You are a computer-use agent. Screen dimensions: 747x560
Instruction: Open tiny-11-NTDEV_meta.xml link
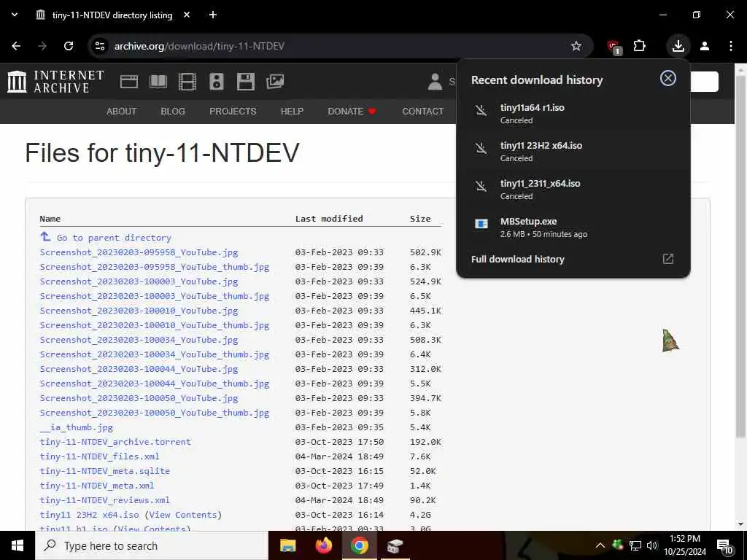(x=97, y=486)
